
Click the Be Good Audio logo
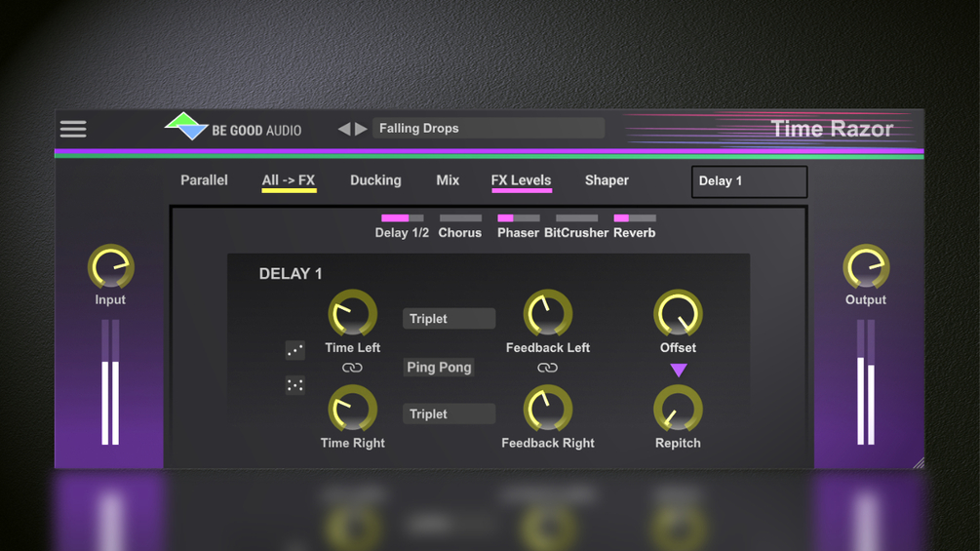click(x=232, y=127)
